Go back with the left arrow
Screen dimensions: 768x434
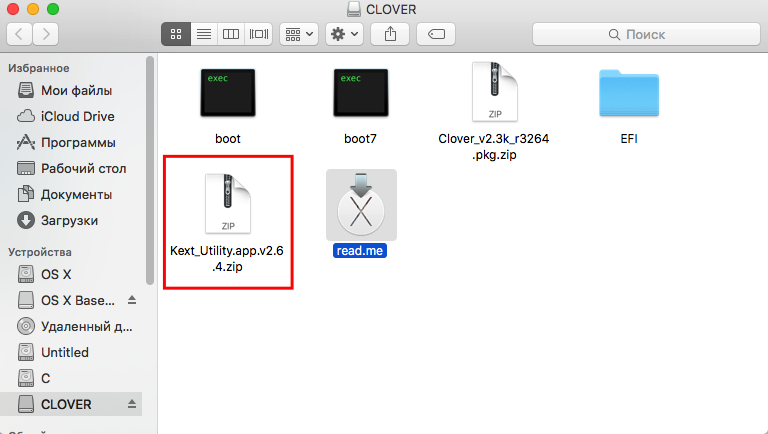tap(20, 34)
